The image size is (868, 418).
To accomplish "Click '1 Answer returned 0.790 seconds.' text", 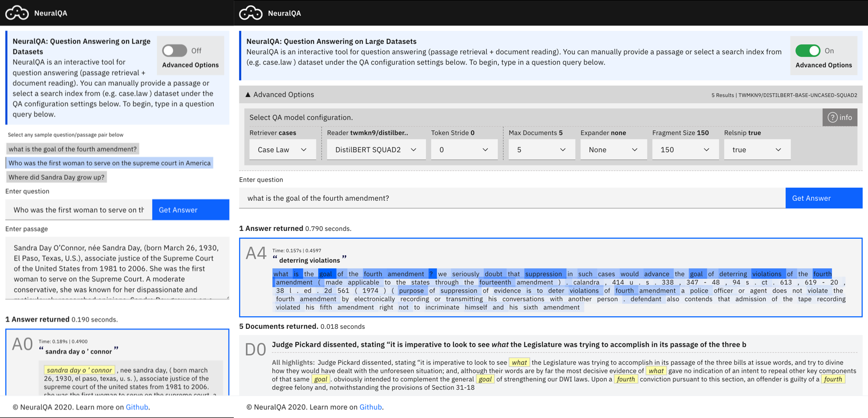I will (x=295, y=228).
